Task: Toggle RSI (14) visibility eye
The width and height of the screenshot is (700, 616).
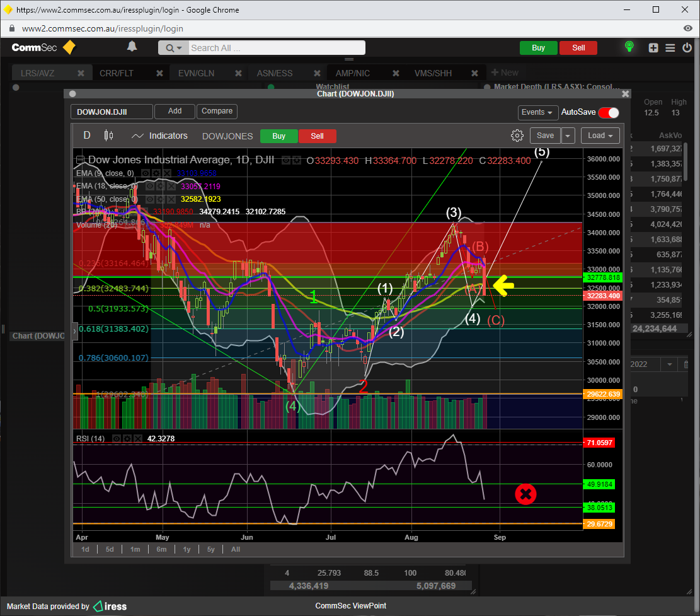Action: pyautogui.click(x=117, y=439)
